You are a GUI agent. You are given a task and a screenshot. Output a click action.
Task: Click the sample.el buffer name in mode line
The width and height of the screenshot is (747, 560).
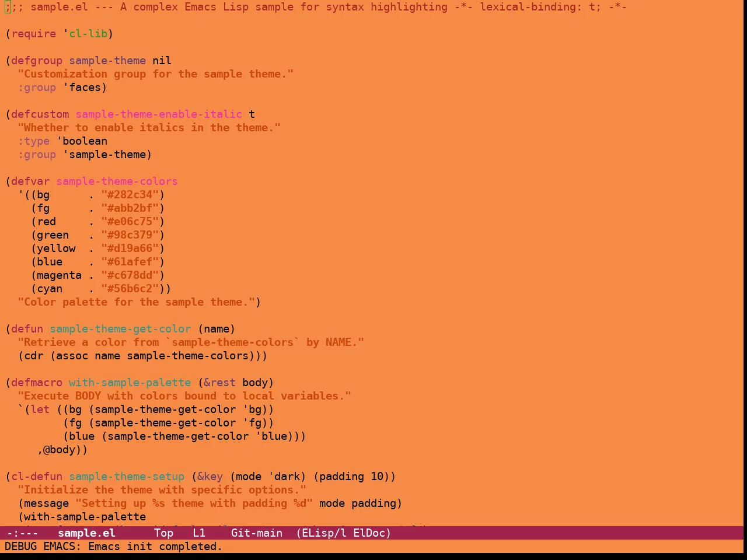pos(86,533)
